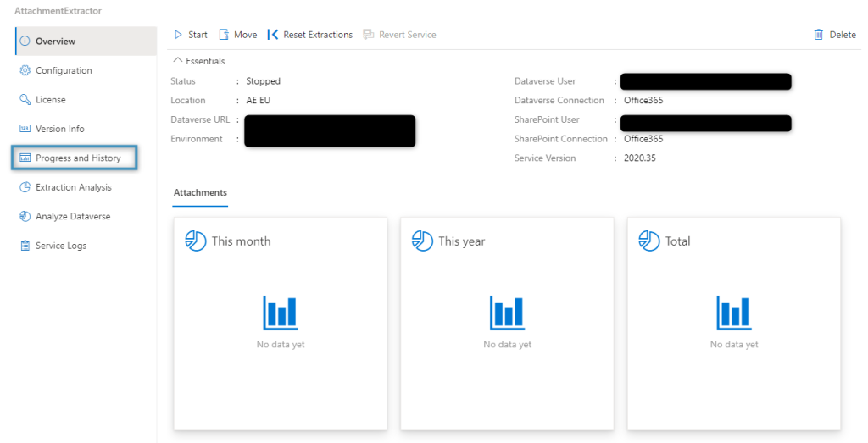Screen dimensions: 868x443
Task: Start the service
Action: (x=191, y=34)
